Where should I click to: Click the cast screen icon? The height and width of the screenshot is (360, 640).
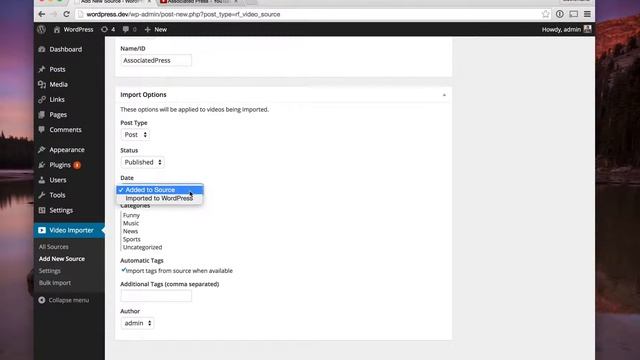click(573, 14)
